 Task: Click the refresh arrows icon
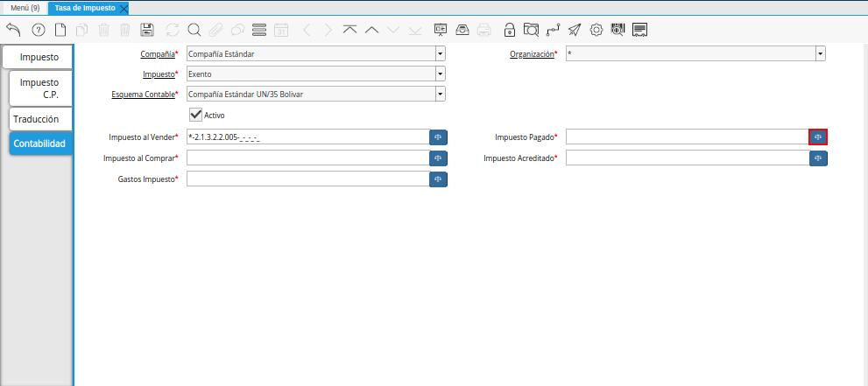173,30
